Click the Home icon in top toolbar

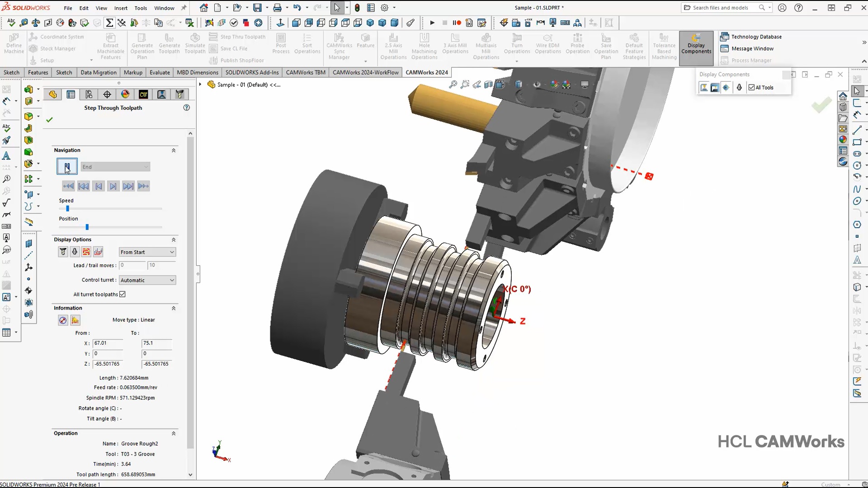(x=204, y=8)
